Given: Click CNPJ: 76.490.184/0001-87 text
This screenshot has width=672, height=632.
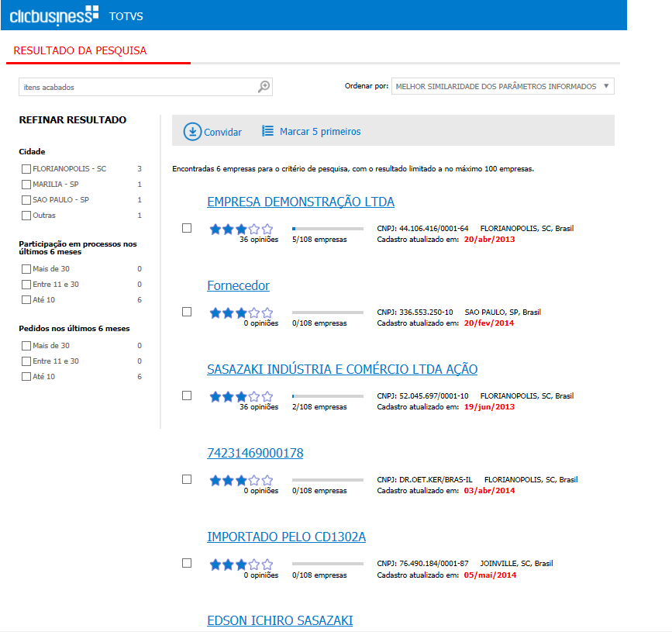Looking at the screenshot, I should [x=422, y=564].
